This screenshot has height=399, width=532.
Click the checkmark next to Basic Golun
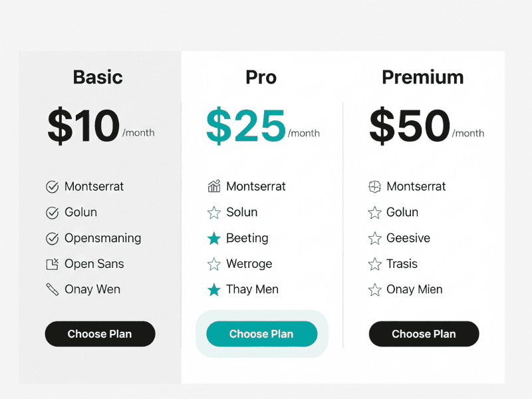point(53,213)
